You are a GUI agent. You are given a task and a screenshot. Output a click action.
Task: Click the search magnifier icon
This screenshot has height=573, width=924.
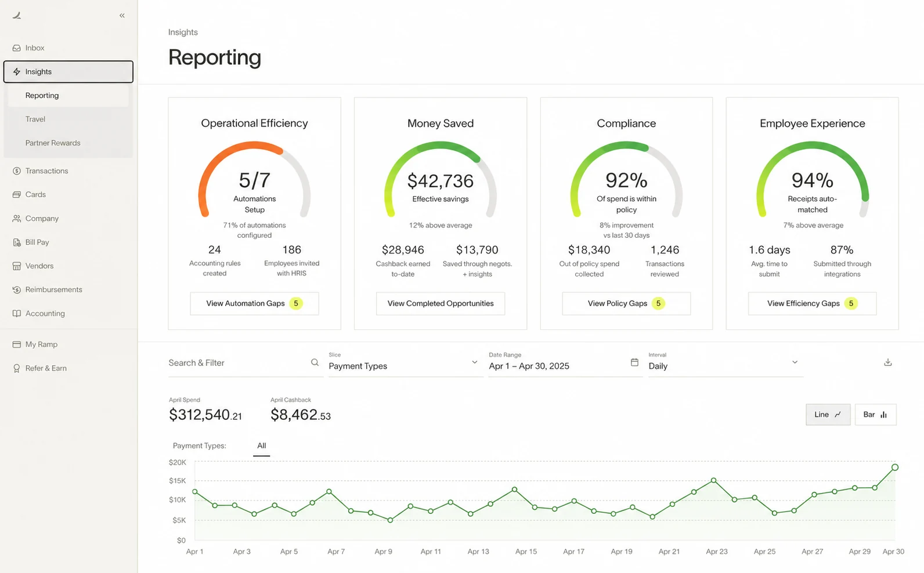point(315,362)
